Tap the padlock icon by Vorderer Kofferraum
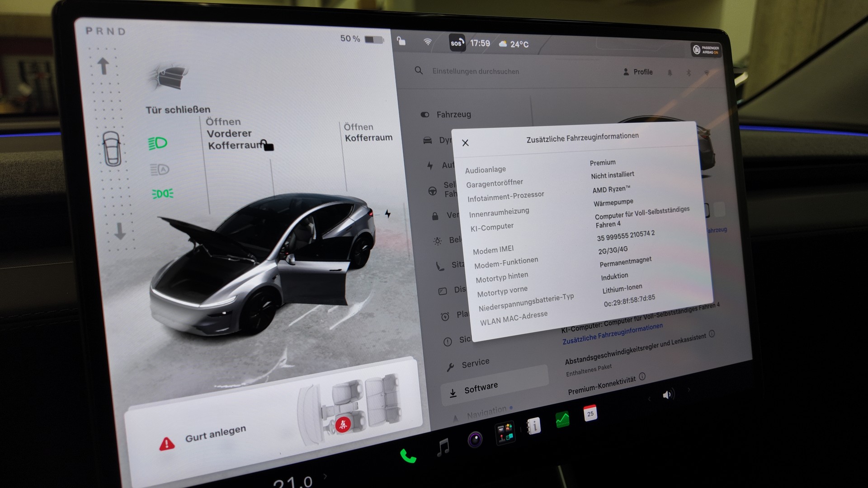This screenshot has width=868, height=488. [x=267, y=145]
